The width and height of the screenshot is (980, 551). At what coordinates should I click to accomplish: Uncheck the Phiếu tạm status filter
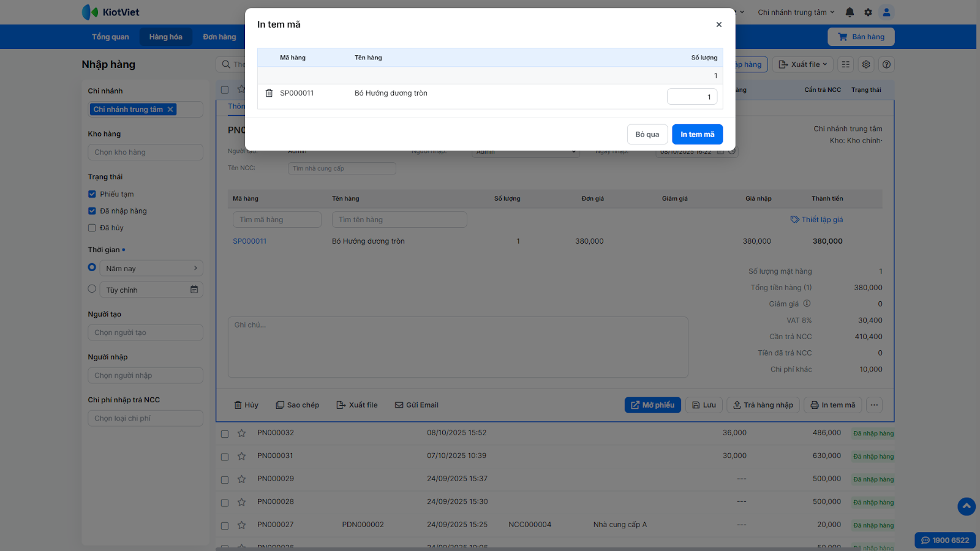pos(92,194)
